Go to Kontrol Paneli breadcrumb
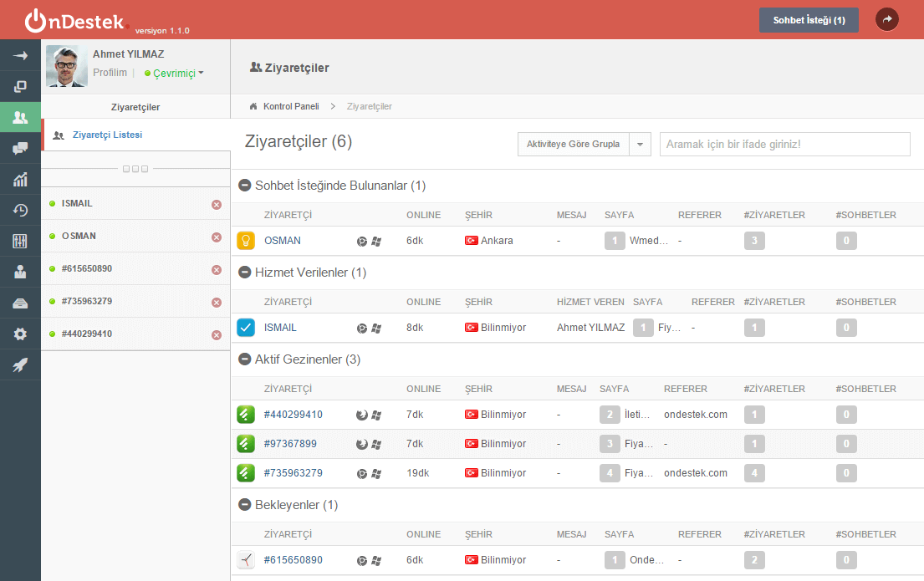Image resolution: width=924 pixels, height=581 pixels. 290,107
